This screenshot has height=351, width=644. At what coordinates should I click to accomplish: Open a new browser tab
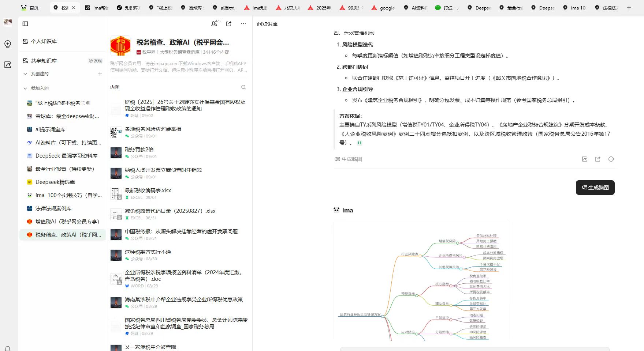pos(629,8)
